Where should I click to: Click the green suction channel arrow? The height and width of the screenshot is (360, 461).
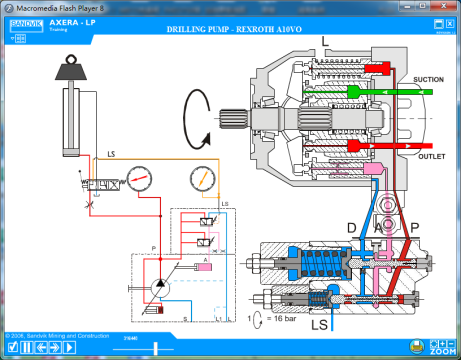pyautogui.click(x=390, y=92)
